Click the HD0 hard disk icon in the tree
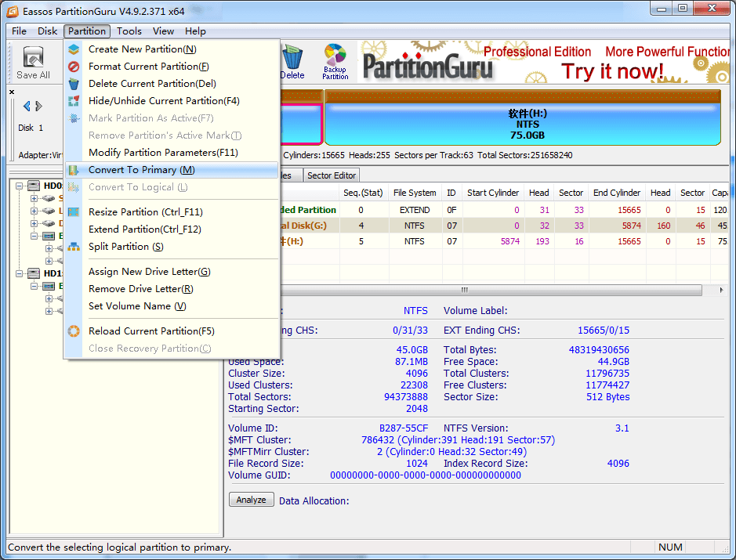The width and height of the screenshot is (736, 560). 34,186
